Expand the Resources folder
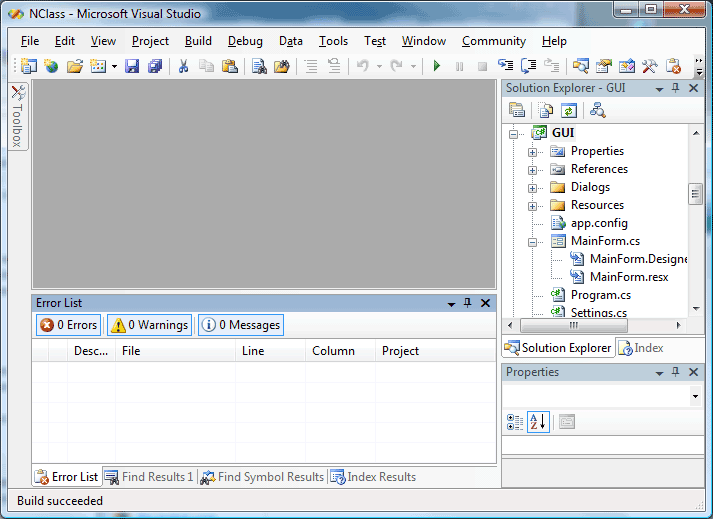The height and width of the screenshot is (519, 713). 532,206
